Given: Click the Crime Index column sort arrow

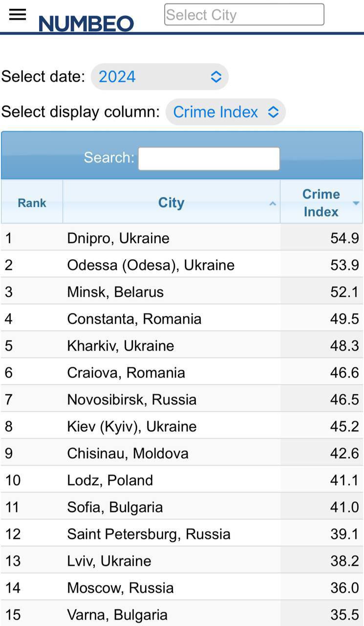Looking at the screenshot, I should coord(355,203).
